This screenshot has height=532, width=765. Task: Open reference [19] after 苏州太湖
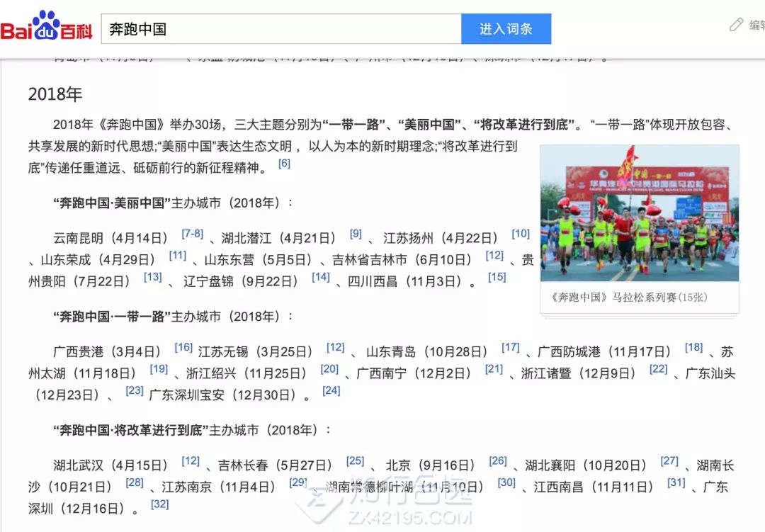[159, 369]
